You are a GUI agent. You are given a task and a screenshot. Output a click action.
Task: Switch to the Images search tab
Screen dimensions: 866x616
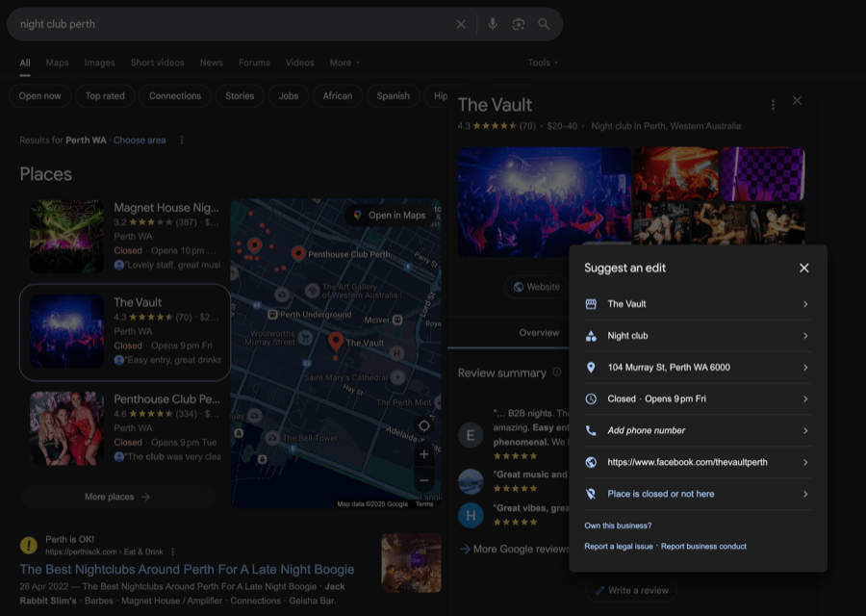coord(99,63)
